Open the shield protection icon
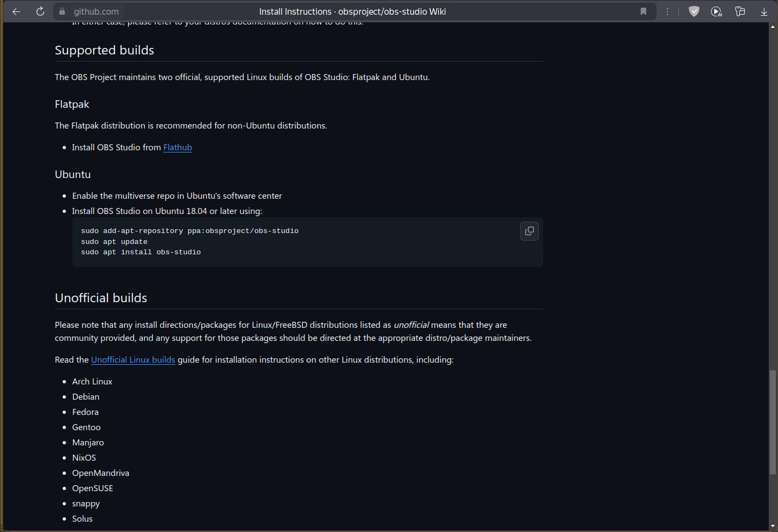778x532 pixels. tap(694, 11)
